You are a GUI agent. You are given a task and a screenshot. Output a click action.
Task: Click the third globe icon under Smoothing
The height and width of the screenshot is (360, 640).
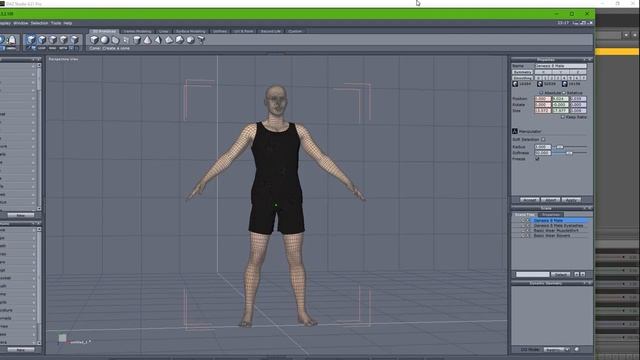565,84
